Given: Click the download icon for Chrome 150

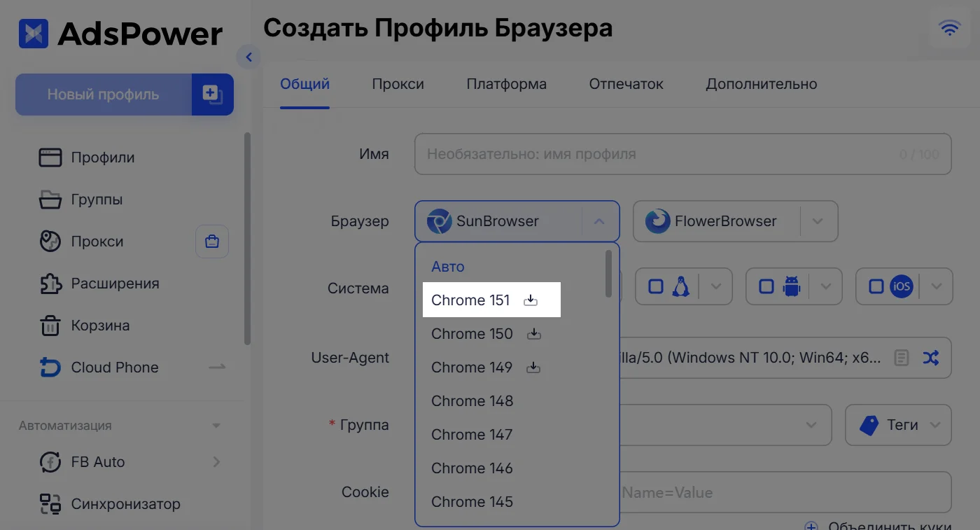Looking at the screenshot, I should pyautogui.click(x=534, y=334).
